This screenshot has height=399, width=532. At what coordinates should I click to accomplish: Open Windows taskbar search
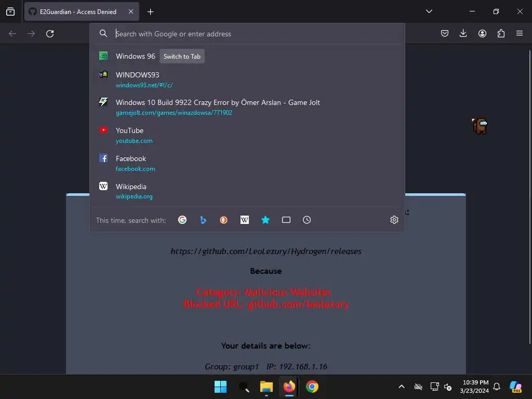[244, 387]
